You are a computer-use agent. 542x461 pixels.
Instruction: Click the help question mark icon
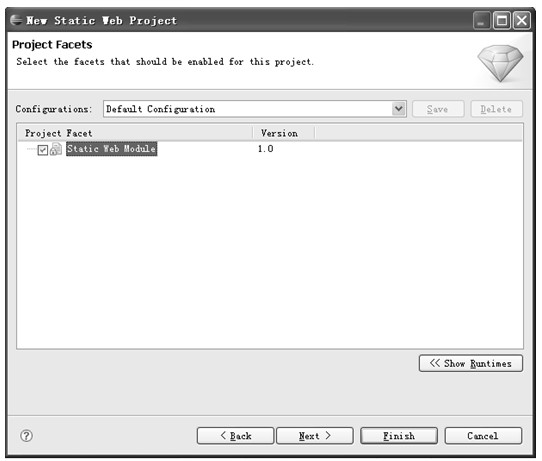(x=27, y=436)
